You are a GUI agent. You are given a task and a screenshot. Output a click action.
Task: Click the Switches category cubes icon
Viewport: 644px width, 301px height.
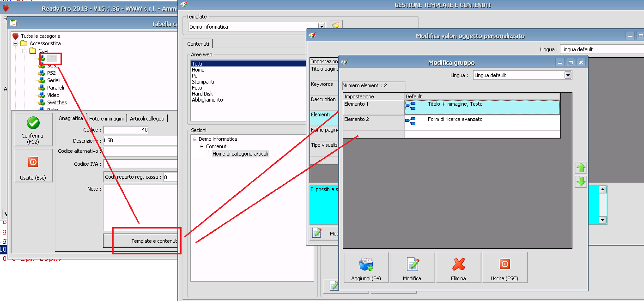click(42, 102)
